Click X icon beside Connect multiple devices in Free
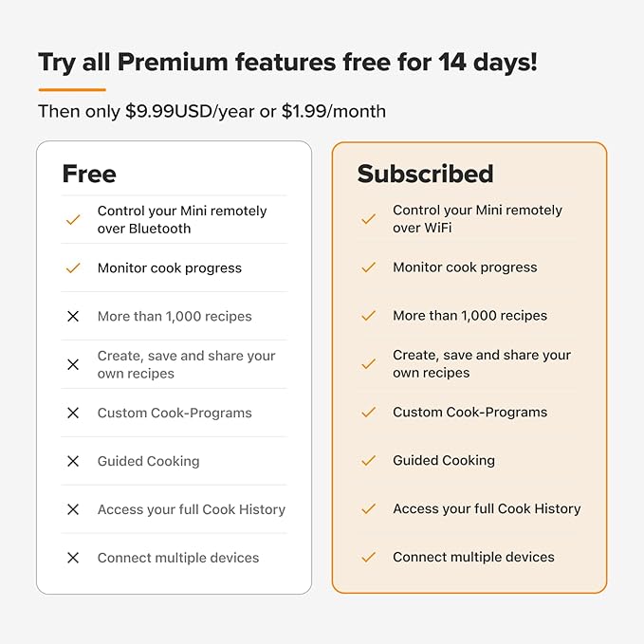 pos(73,558)
